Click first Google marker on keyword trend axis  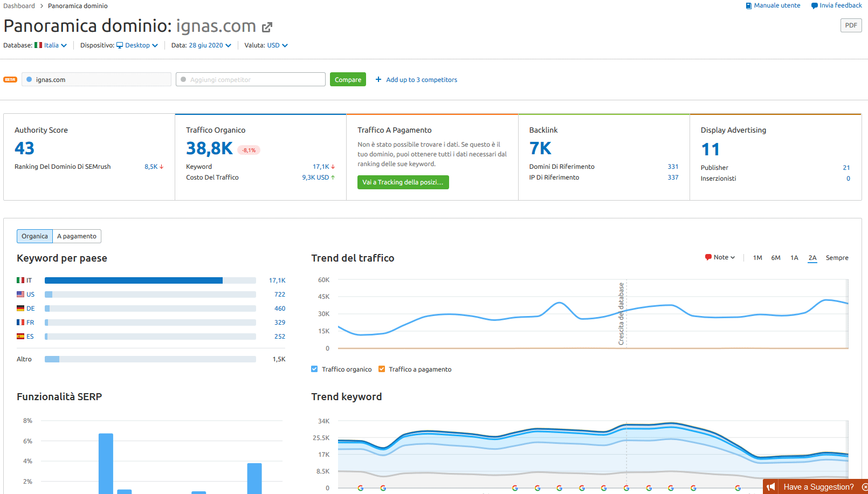pyautogui.click(x=361, y=488)
